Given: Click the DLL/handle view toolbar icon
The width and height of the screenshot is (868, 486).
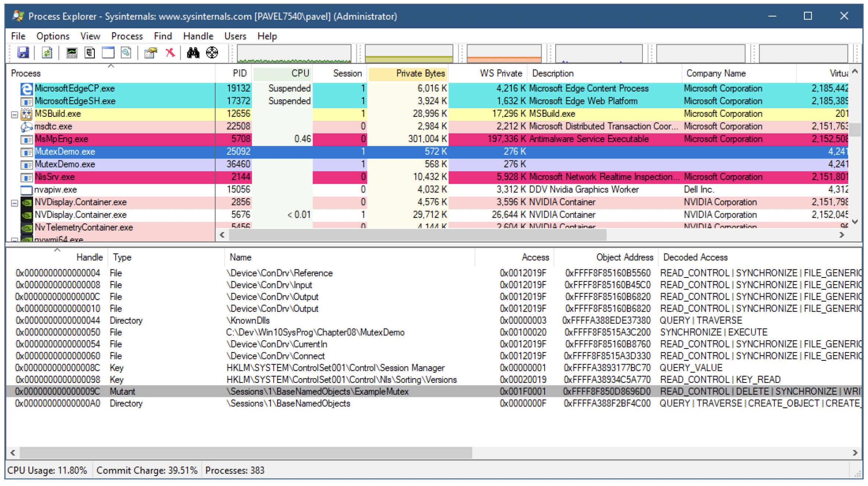Looking at the screenshot, I should coord(126,53).
